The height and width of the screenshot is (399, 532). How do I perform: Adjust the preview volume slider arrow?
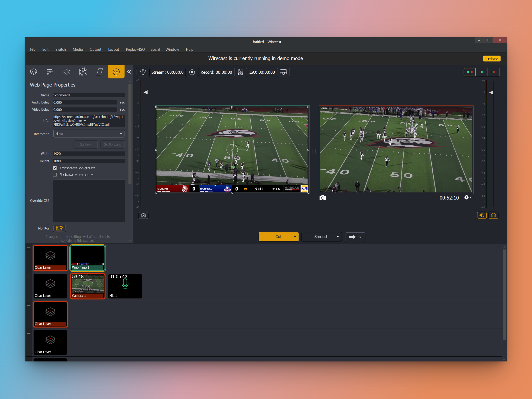pyautogui.click(x=146, y=92)
